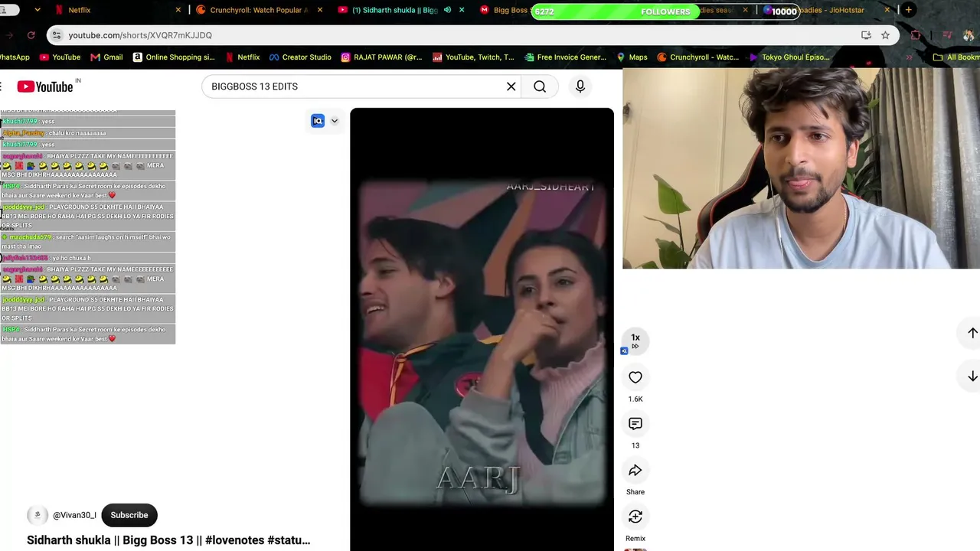The height and width of the screenshot is (551, 980).
Task: Share this Short
Action: pos(635,471)
